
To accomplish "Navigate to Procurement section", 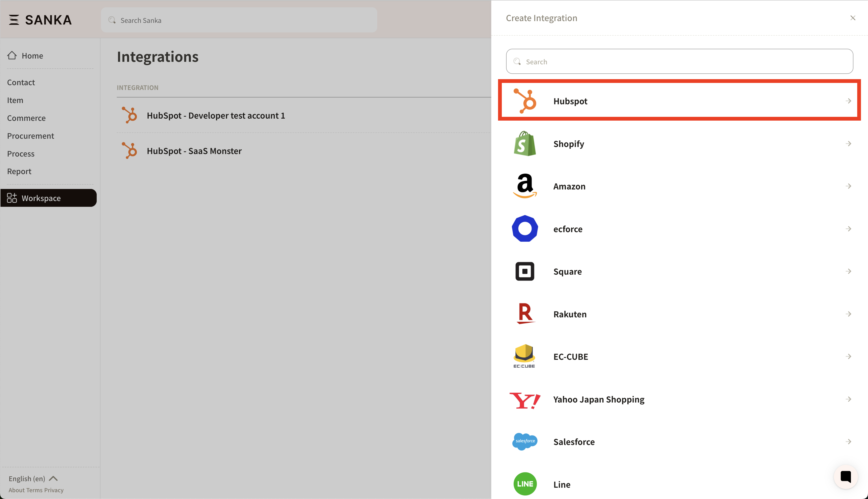I will pos(30,136).
